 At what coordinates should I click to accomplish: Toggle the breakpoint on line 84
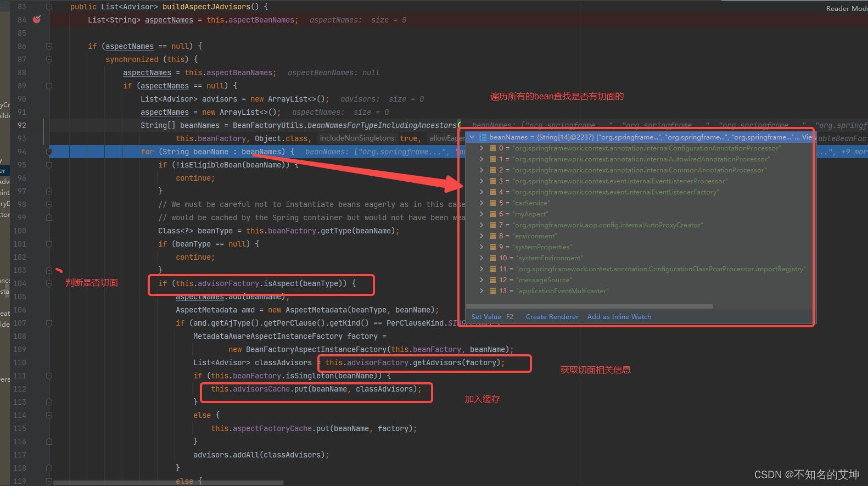(37, 20)
